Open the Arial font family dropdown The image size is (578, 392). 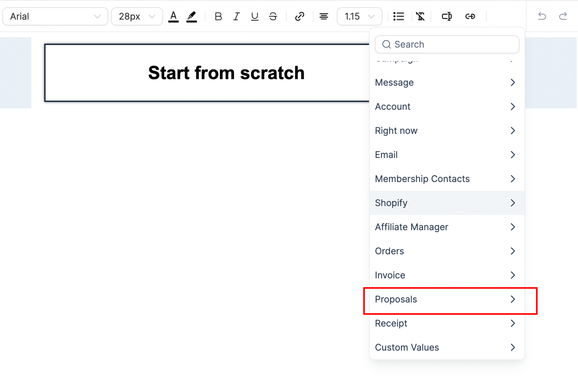click(55, 16)
